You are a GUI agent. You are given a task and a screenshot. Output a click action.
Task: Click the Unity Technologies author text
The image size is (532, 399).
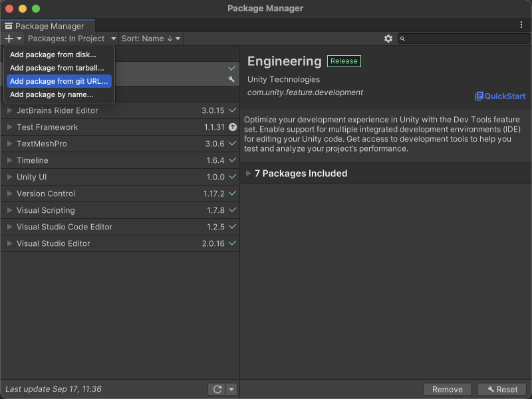(x=283, y=79)
